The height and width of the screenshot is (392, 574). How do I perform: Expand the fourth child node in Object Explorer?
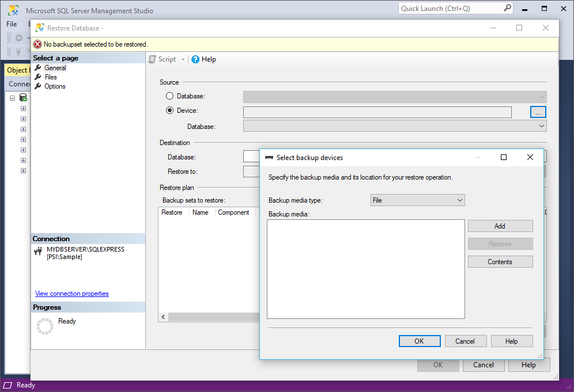point(23,140)
